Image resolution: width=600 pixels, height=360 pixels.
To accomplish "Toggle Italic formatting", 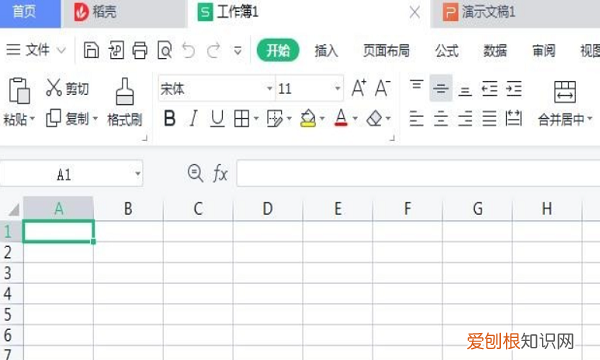I will coord(194,118).
